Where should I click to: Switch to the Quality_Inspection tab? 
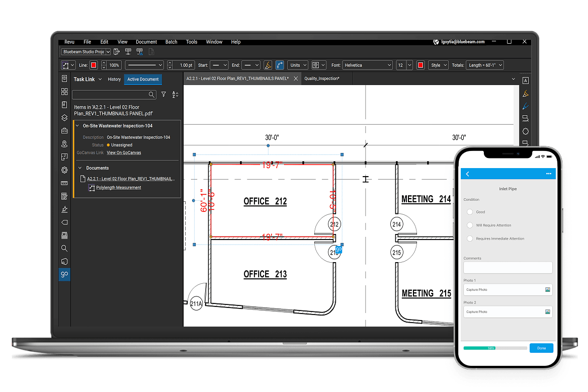click(x=322, y=79)
